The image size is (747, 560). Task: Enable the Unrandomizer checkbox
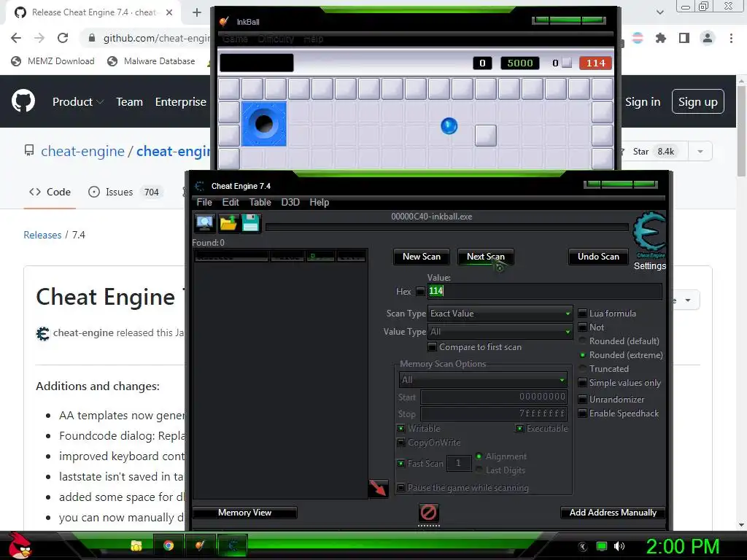pos(582,399)
